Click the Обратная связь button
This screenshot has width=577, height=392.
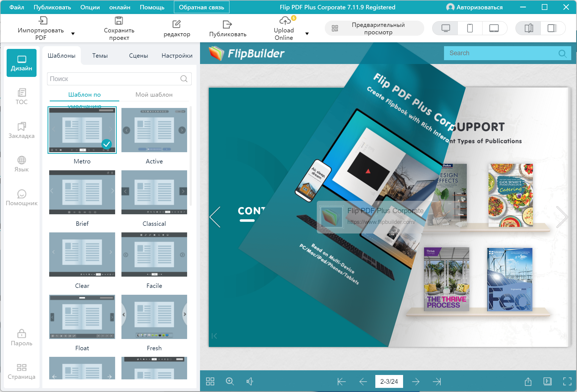pyautogui.click(x=201, y=7)
